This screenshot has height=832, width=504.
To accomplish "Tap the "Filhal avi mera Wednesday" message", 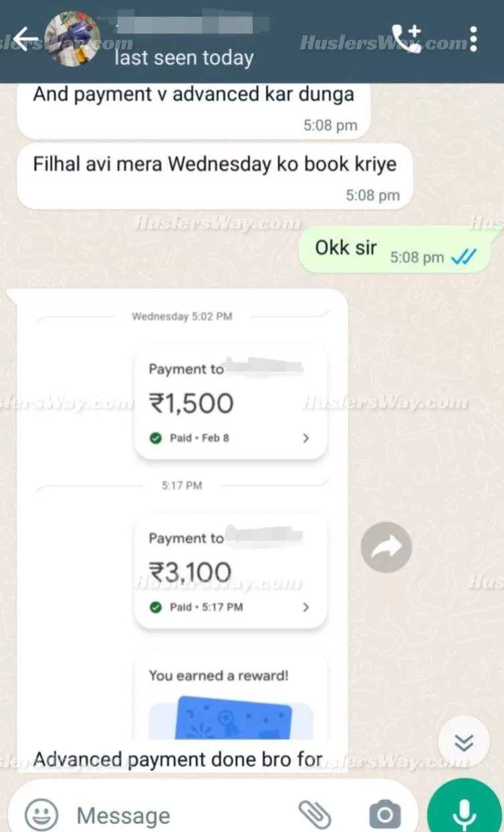I will pos(214,176).
